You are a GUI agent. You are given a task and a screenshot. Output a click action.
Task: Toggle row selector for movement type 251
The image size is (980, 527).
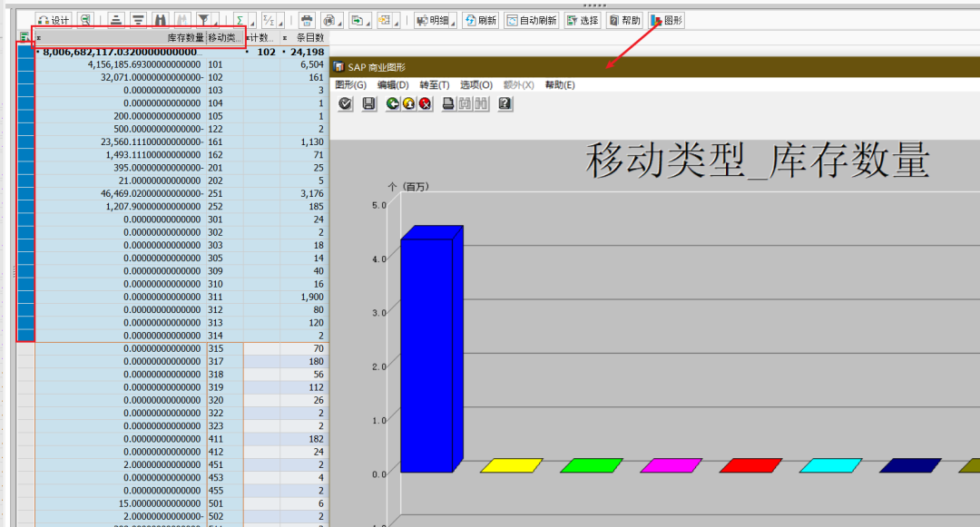point(25,193)
